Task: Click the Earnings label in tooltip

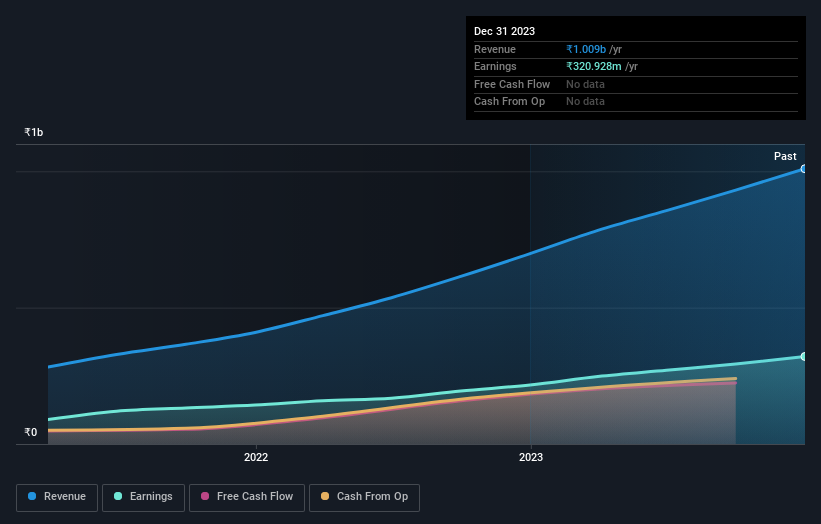Action: (x=495, y=66)
